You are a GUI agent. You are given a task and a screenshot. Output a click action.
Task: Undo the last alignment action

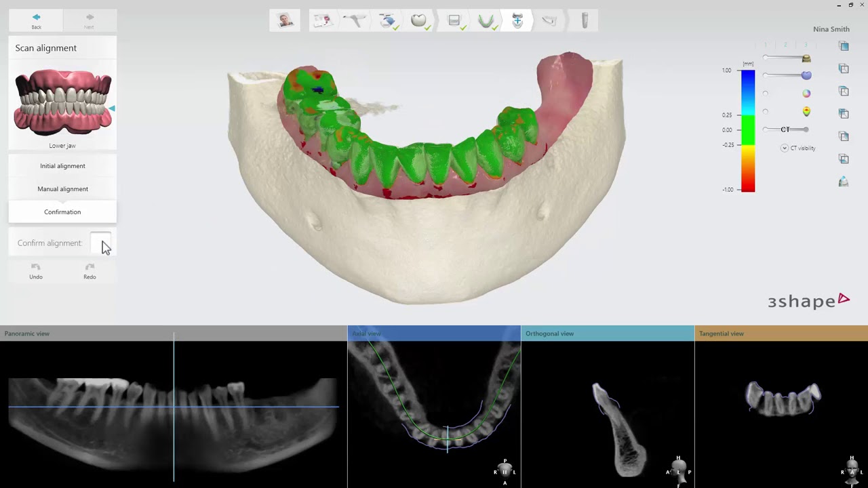[36, 271]
